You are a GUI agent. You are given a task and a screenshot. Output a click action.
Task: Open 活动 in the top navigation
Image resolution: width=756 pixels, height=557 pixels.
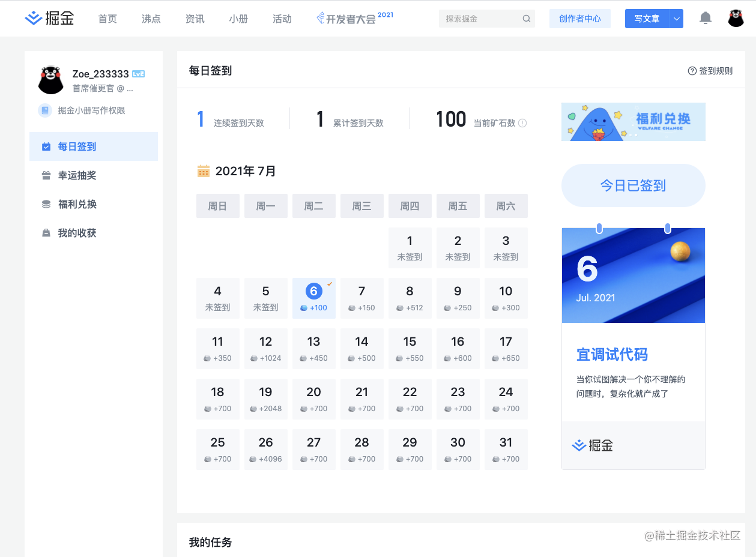click(282, 19)
